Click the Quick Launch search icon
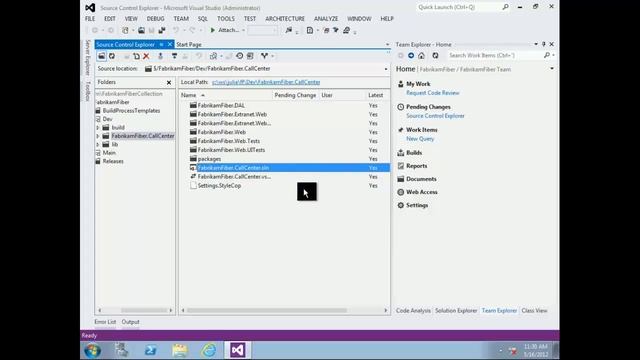 pos(505,7)
